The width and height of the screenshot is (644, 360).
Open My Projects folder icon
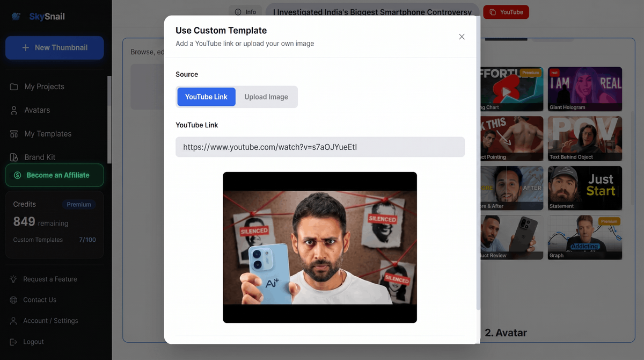[14, 87]
